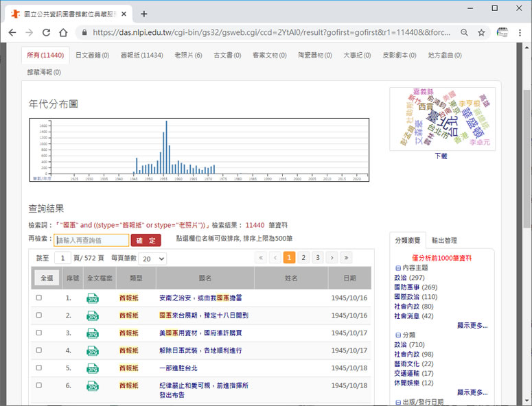The width and height of the screenshot is (532, 406).
Task: Close the 國立公共資訊圖書館 browser tab
Action: (x=124, y=14)
